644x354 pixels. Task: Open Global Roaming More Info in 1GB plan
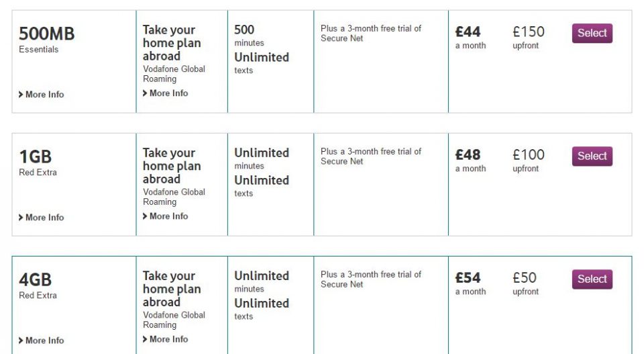pos(166,216)
